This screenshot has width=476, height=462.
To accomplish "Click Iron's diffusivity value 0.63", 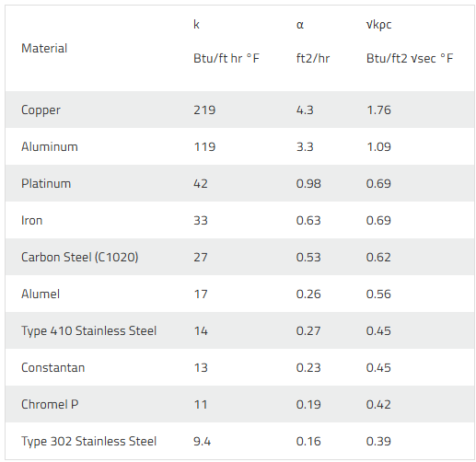I will click(308, 221).
